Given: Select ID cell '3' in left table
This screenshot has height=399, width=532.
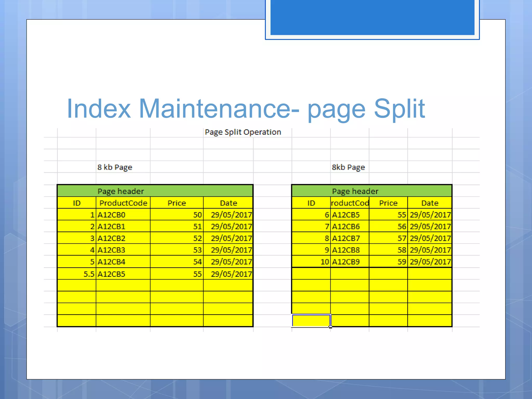Looking at the screenshot, I should click(x=77, y=238).
